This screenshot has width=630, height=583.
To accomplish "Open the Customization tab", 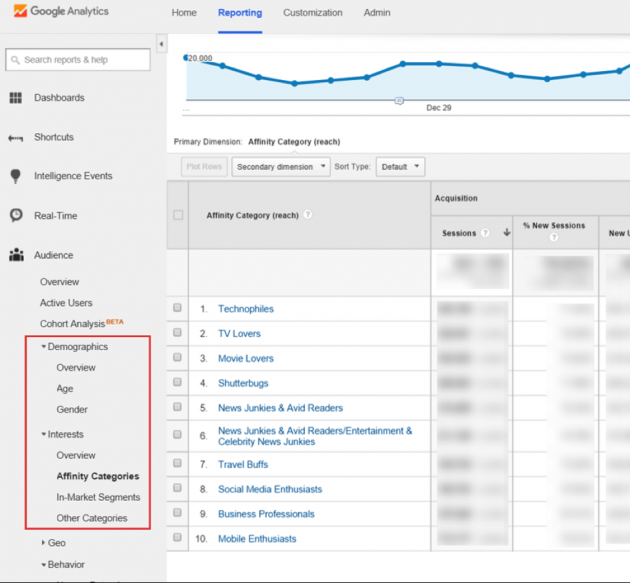I will coord(313,13).
